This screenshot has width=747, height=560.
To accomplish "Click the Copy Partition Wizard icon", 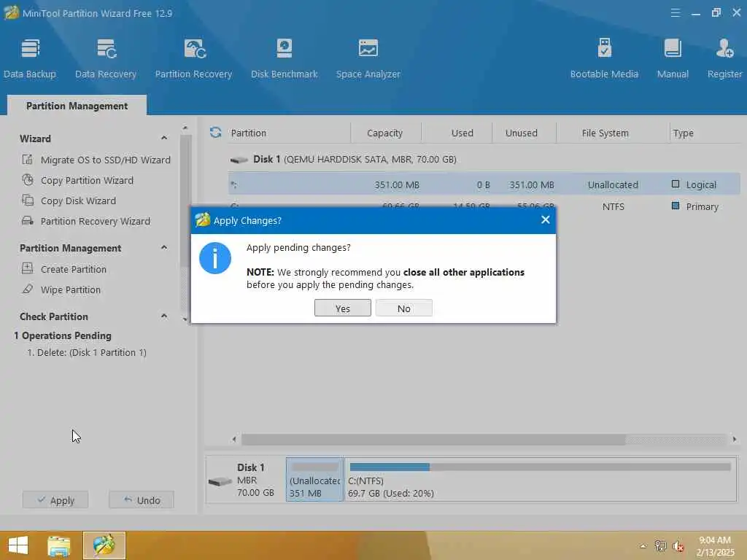I will [x=28, y=180].
